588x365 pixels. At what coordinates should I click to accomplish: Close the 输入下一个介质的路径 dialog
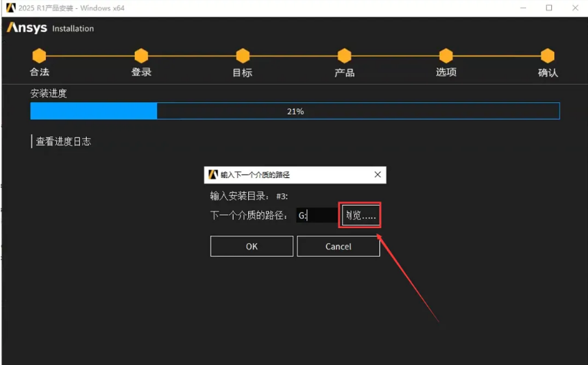tap(377, 175)
